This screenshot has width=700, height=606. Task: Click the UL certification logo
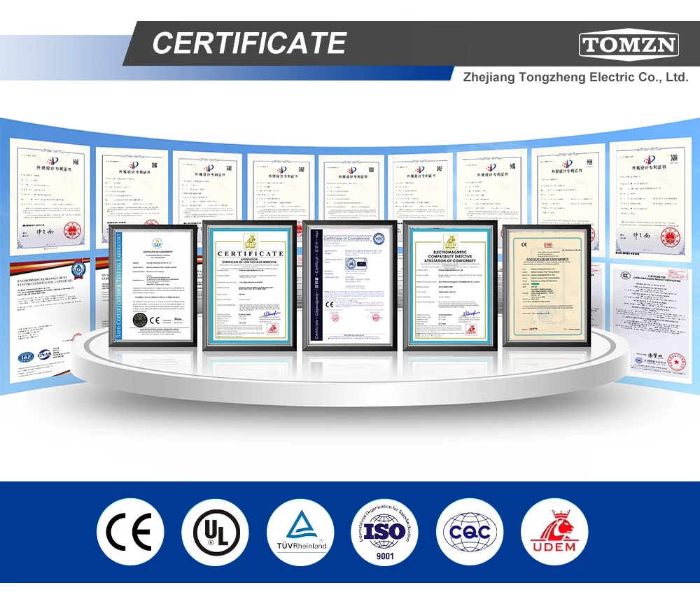coord(215,532)
